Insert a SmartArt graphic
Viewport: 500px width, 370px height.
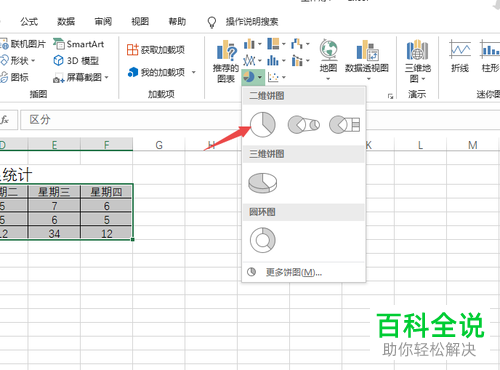79,44
